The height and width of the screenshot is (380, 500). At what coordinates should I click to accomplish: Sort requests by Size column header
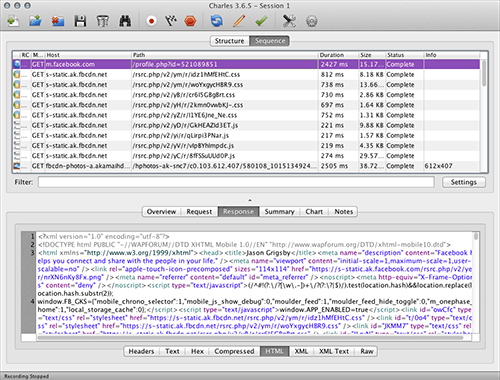click(372, 55)
